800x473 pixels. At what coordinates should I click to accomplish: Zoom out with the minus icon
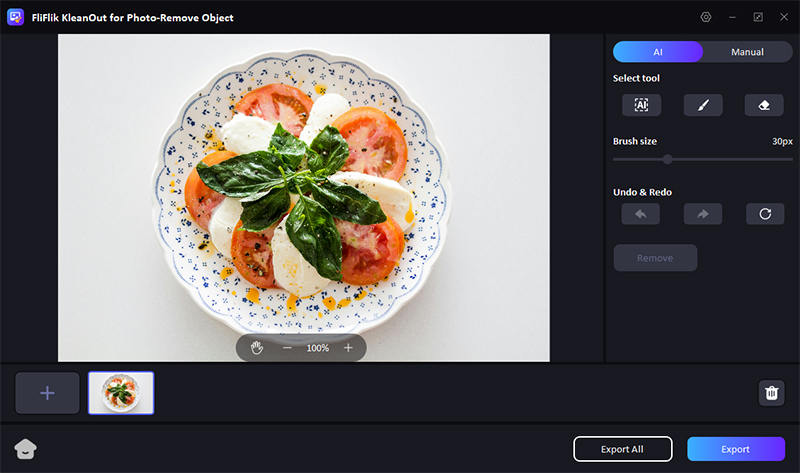(287, 348)
